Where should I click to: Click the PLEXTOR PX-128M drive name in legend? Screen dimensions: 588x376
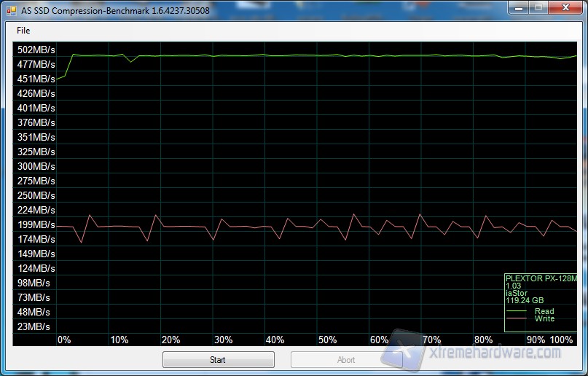pos(540,278)
